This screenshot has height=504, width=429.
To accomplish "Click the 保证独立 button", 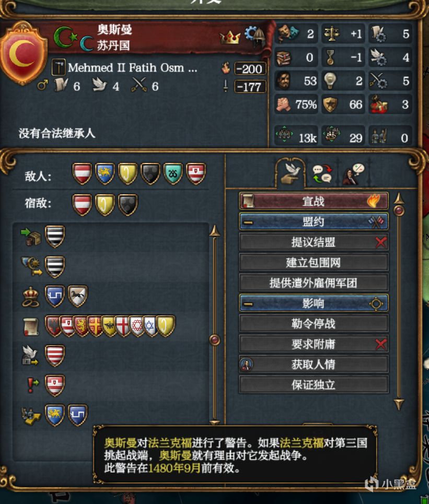I will coord(314,384).
